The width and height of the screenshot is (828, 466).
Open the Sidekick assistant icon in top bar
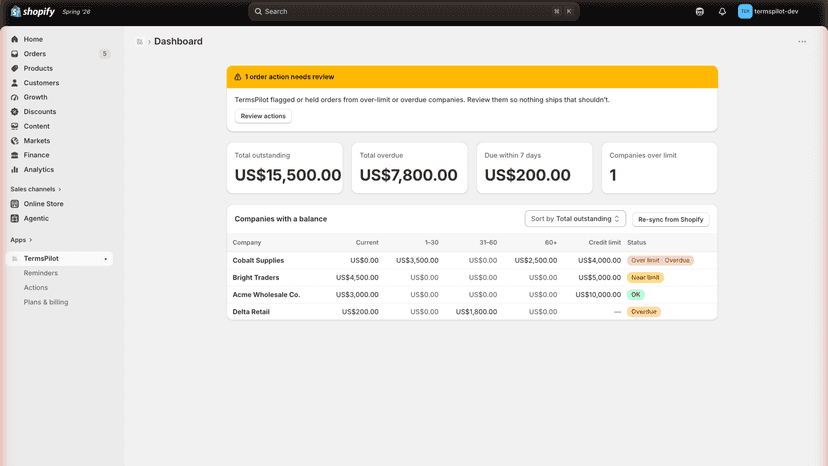[x=700, y=12]
